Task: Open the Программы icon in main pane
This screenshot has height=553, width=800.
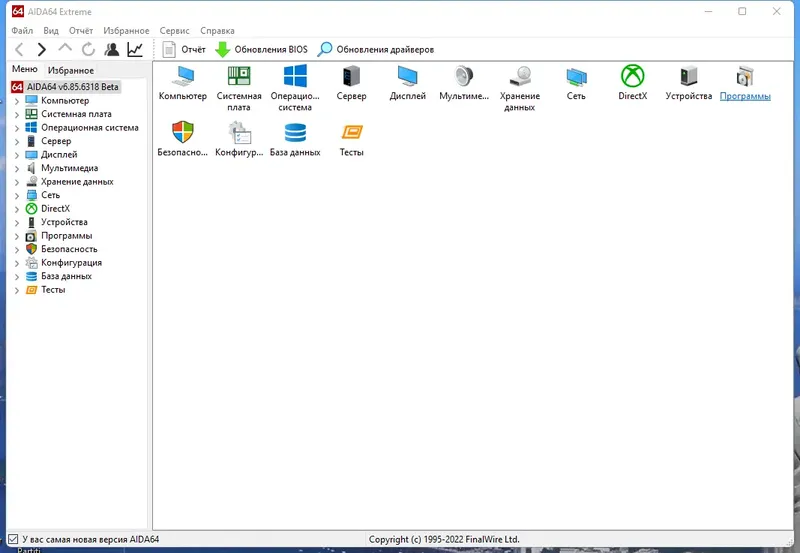Action: click(x=745, y=76)
